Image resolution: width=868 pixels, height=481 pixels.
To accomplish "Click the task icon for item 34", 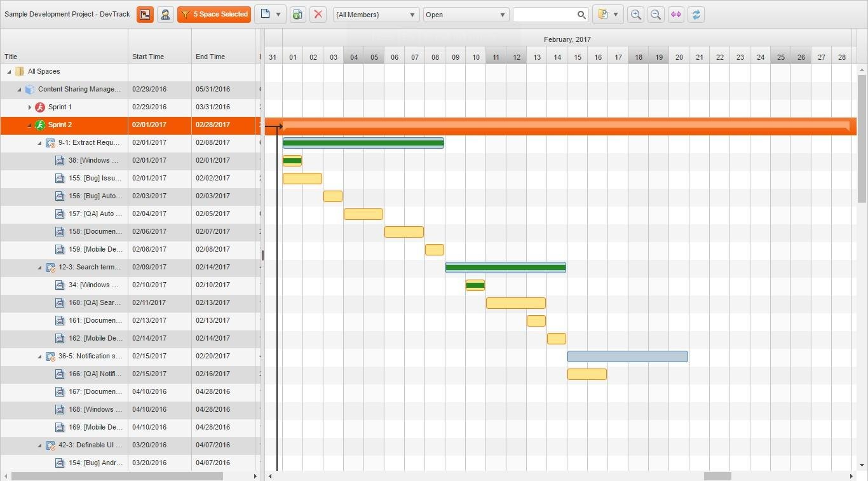I will [x=60, y=285].
